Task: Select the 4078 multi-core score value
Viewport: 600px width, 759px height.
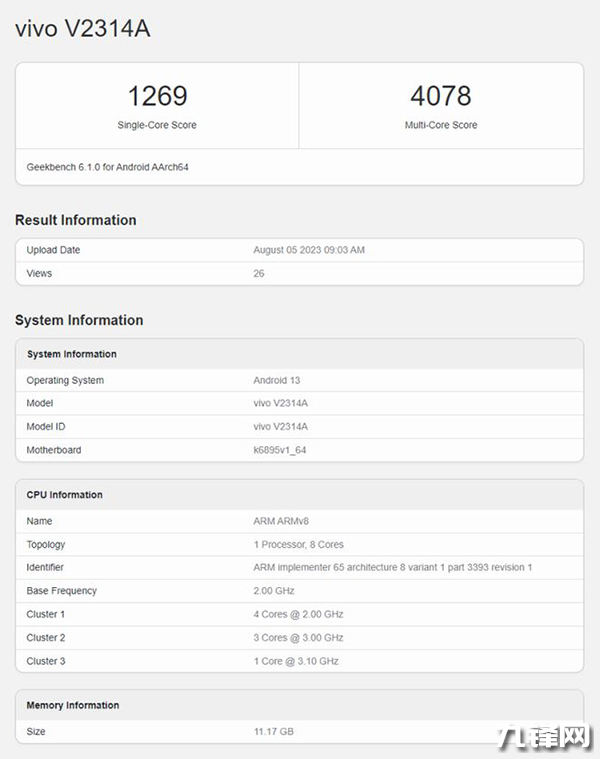Action: pos(441,96)
